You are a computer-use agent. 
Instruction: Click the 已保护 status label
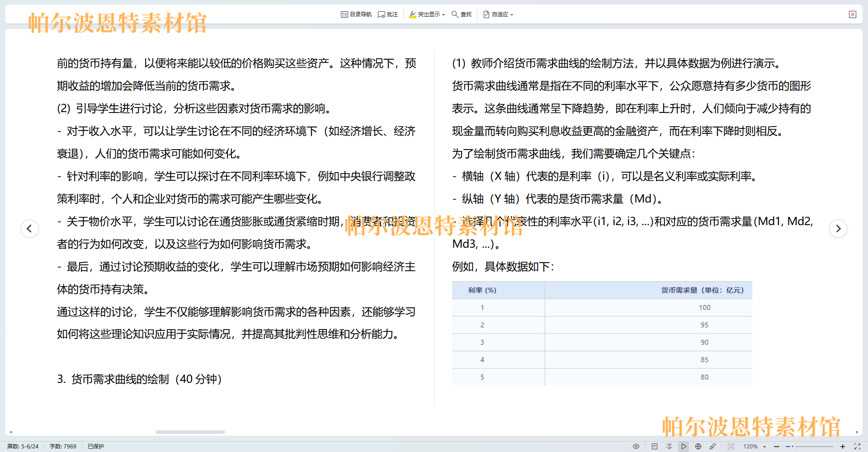96,446
